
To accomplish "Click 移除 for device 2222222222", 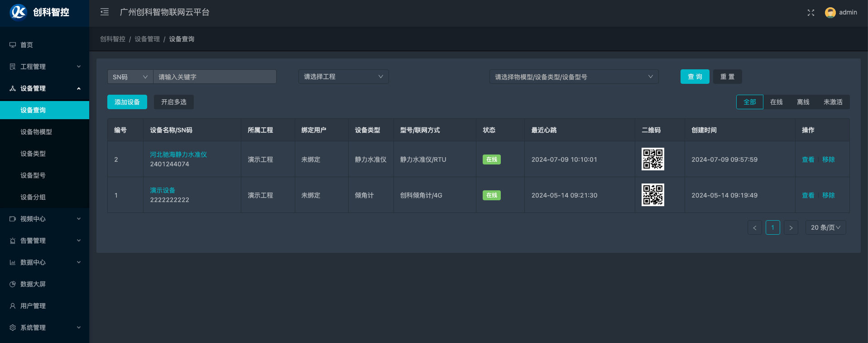I will pos(829,195).
